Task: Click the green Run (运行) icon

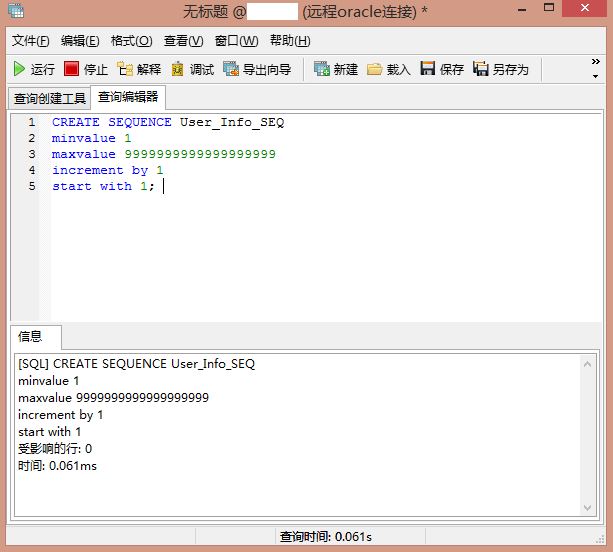Action: click(19, 69)
